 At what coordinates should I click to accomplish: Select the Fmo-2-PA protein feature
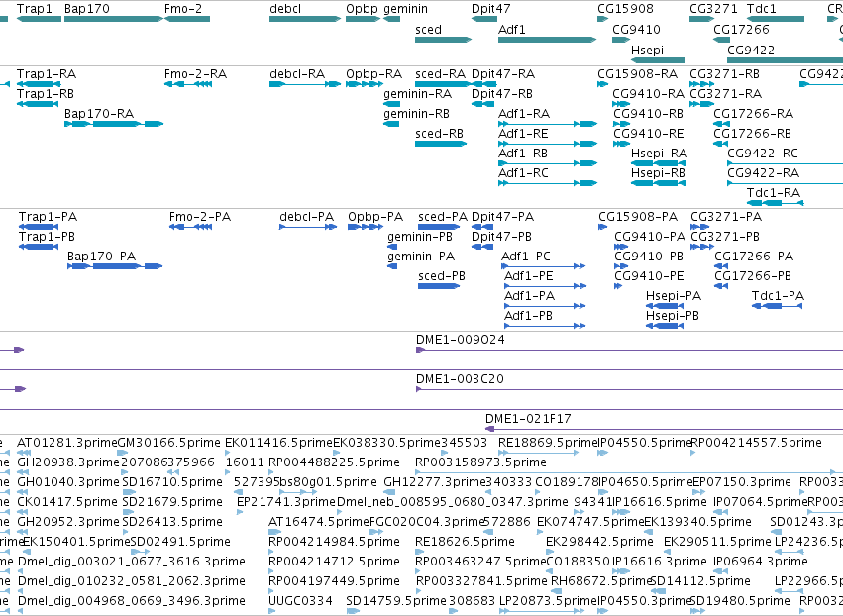(x=190, y=227)
